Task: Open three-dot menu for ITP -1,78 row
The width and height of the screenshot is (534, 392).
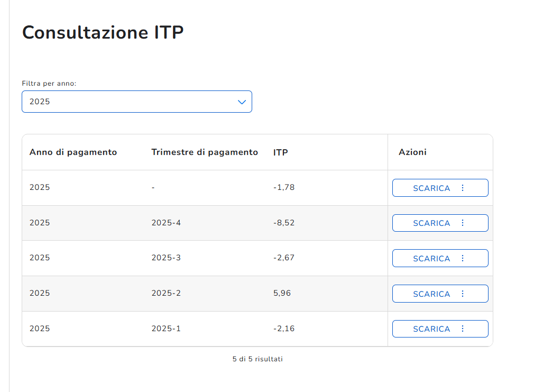Action: 463,188
